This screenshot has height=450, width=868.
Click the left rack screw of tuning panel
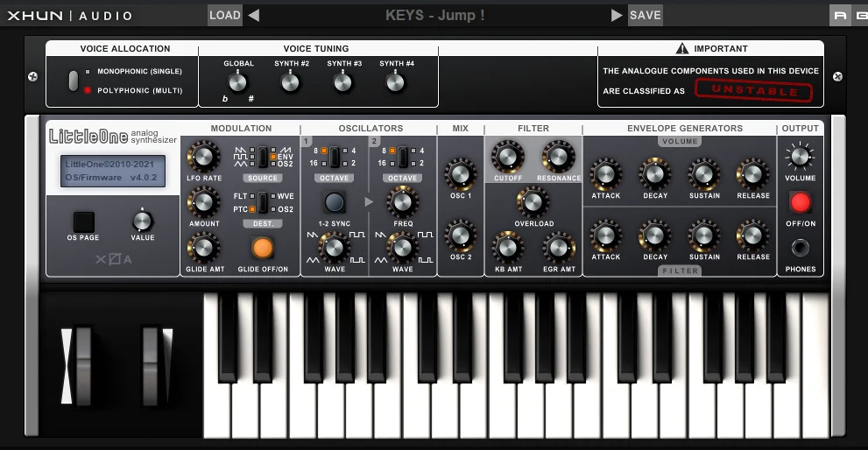coord(32,76)
